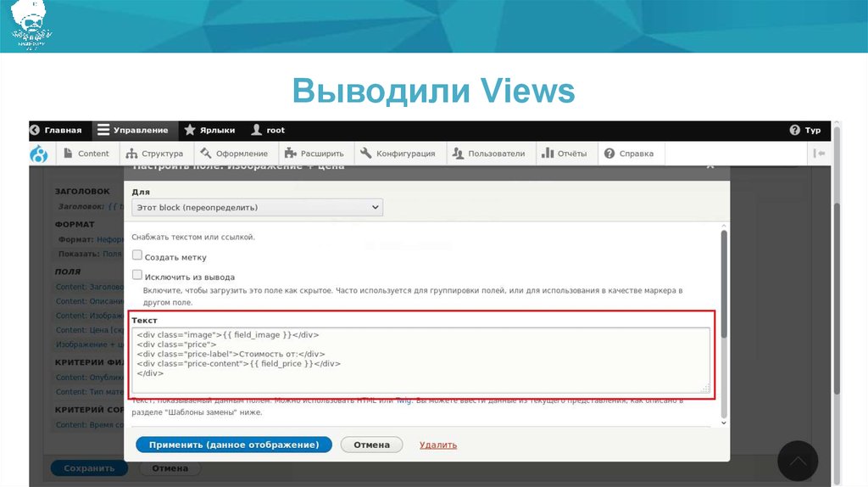Go to the Content admin menu

tap(86, 154)
